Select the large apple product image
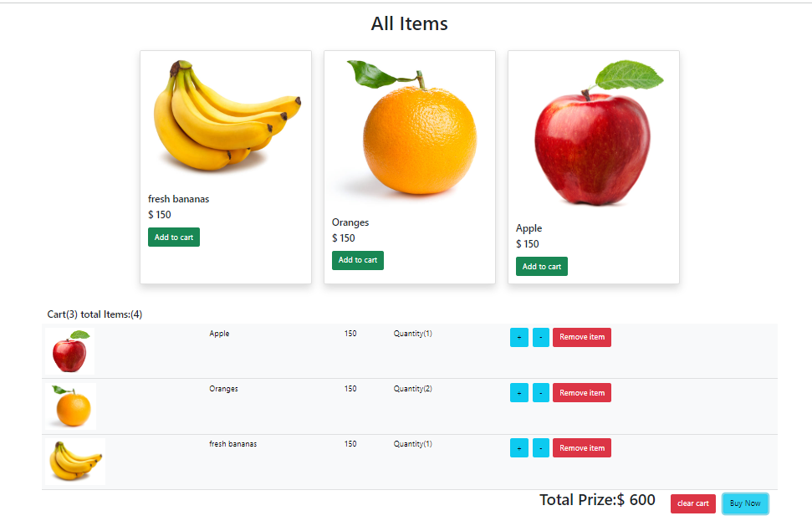 click(594, 134)
